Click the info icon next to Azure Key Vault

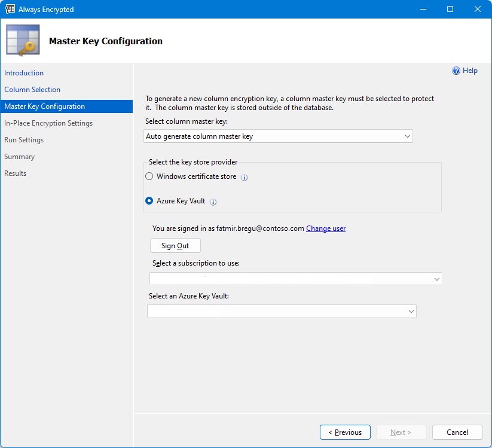coord(213,202)
